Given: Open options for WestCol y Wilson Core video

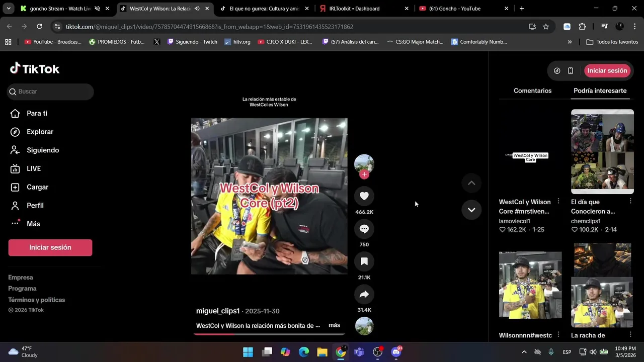Looking at the screenshot, I should tap(558, 201).
